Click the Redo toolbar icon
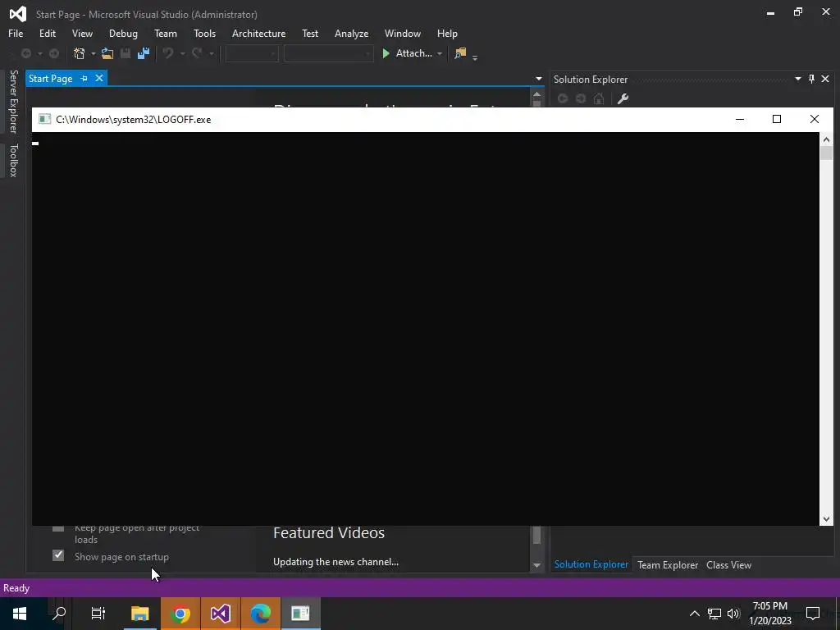This screenshot has height=630, width=840. point(197,53)
